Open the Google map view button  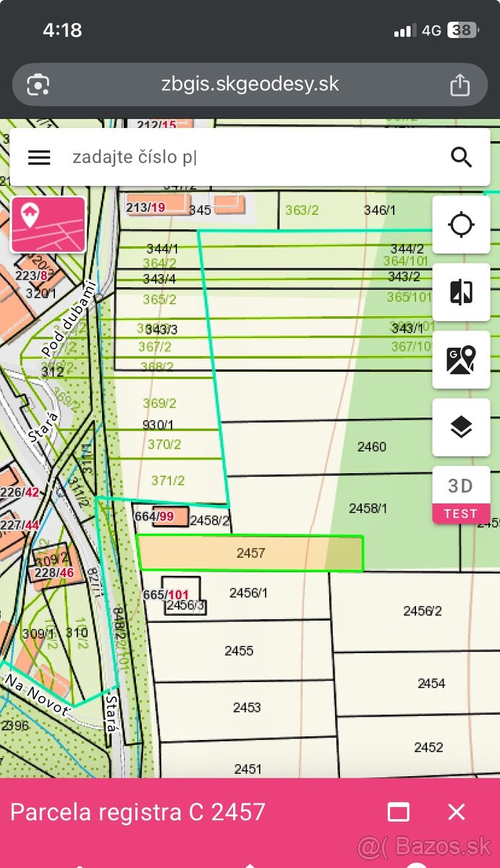pyautogui.click(x=461, y=359)
